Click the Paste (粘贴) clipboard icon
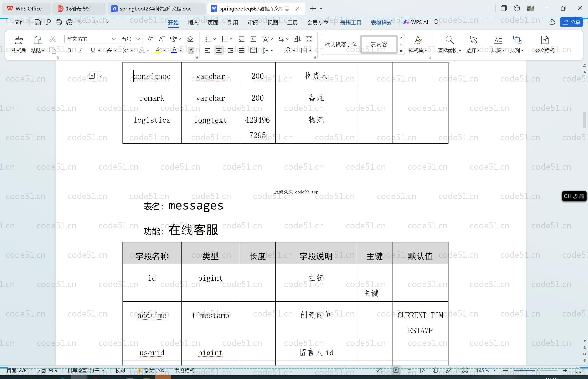Viewport: 588px width, 379px height. [x=38, y=40]
